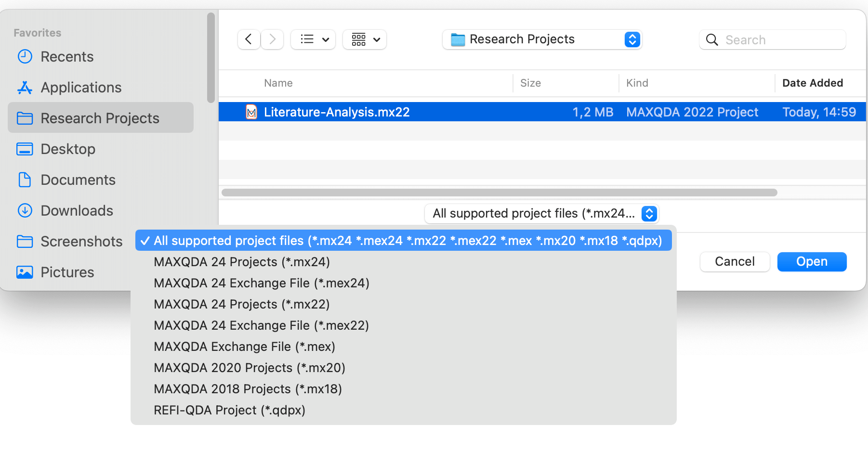Click the horizontal scrollbar below the file list
868x464 pixels.
[499, 193]
